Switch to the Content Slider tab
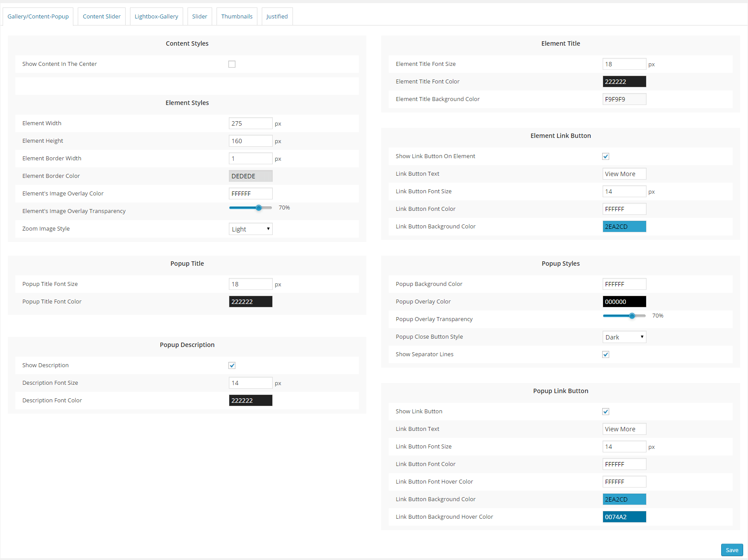The image size is (748, 560). click(x=101, y=17)
